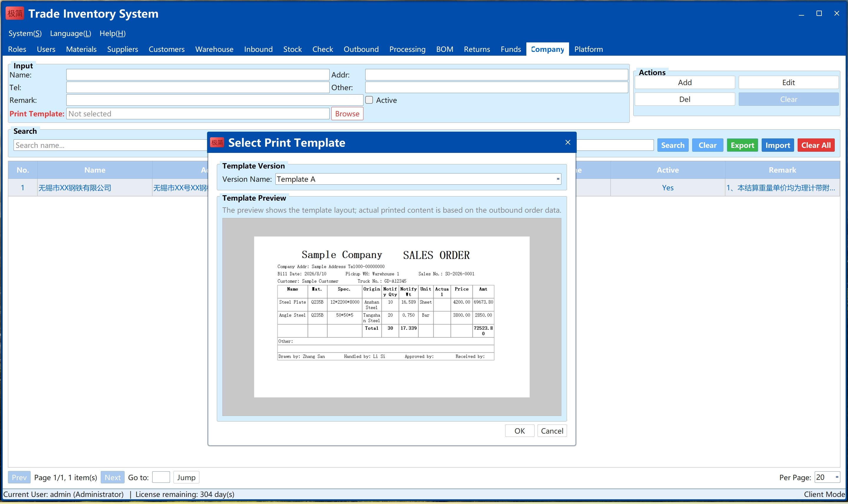The height and width of the screenshot is (504, 848).
Task: Click the 'Search name...' field
Action: click(x=110, y=145)
